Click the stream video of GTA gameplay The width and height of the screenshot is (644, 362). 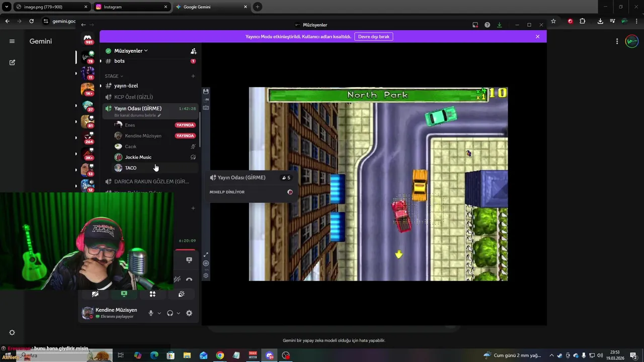[378, 184]
